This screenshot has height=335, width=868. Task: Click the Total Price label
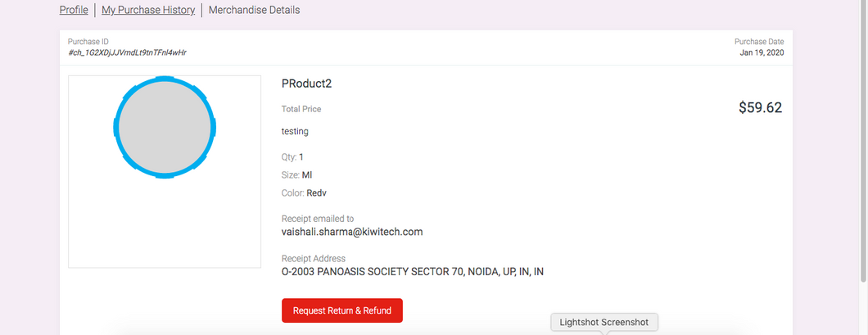pos(301,109)
